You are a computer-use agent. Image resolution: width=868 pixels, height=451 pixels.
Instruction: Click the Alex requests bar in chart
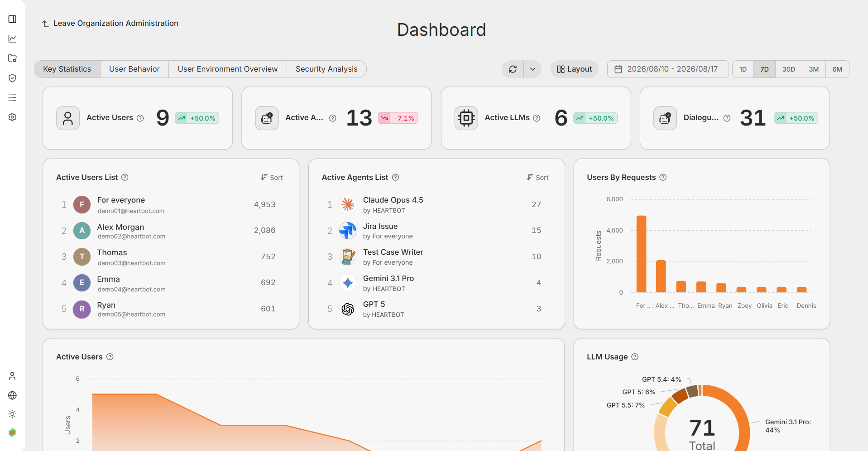(661, 276)
